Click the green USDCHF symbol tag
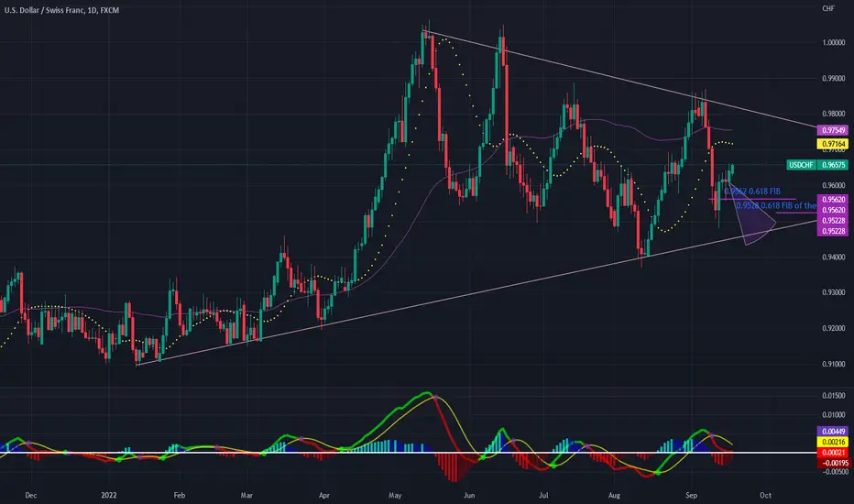854x504 pixels. click(x=801, y=165)
